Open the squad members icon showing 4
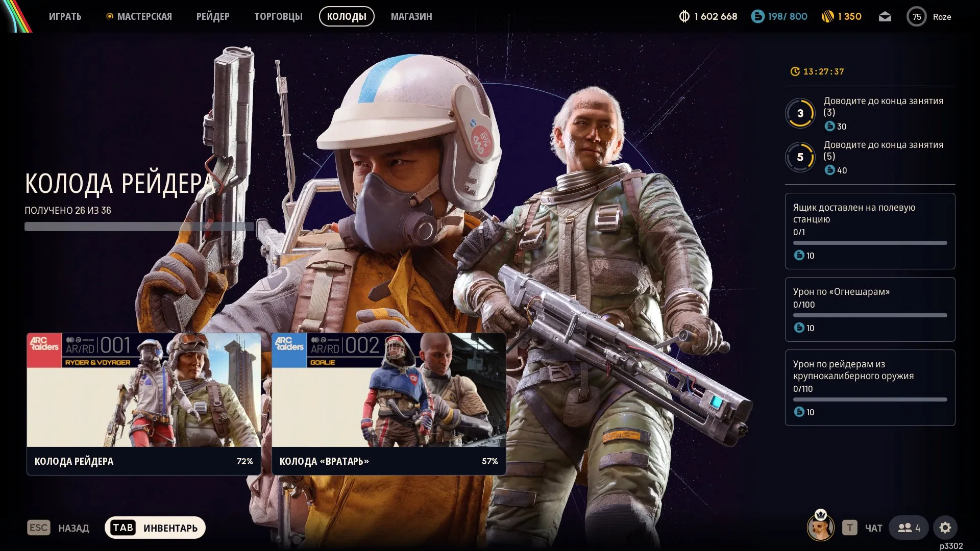The image size is (980, 551). point(909,528)
